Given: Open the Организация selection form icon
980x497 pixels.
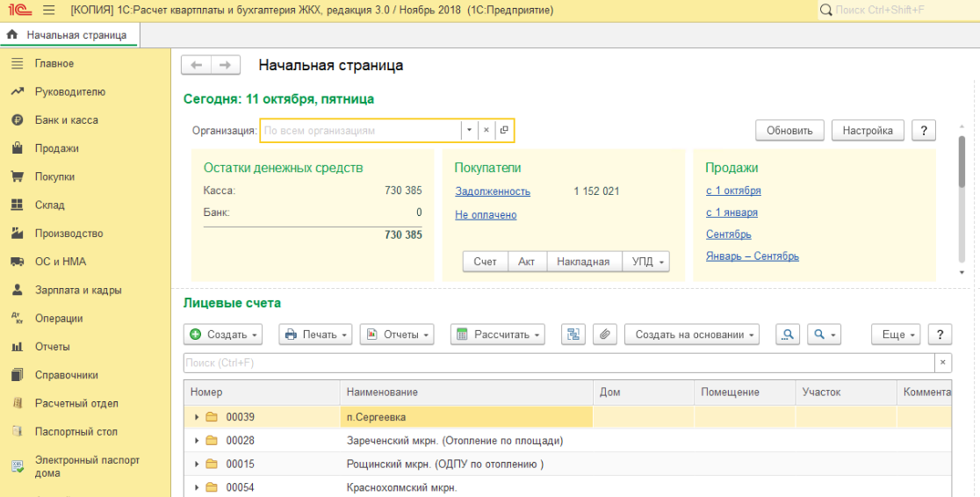Looking at the screenshot, I should tap(504, 131).
